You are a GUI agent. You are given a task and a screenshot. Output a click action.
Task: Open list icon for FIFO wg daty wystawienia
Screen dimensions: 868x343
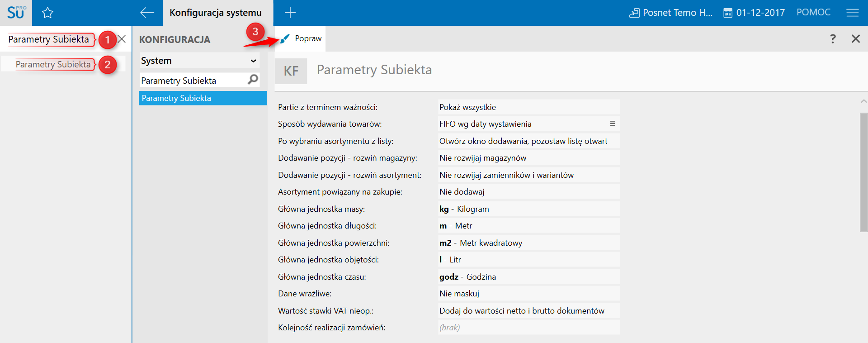coord(613,124)
